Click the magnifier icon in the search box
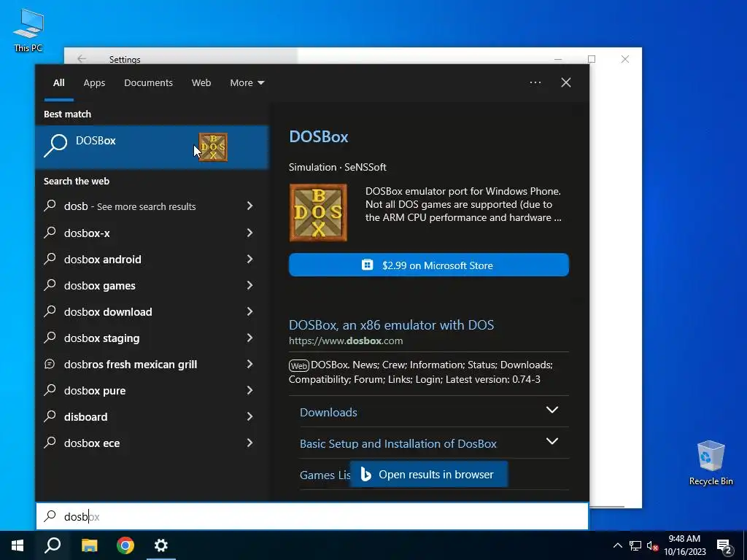This screenshot has height=560, width=747. [50, 516]
